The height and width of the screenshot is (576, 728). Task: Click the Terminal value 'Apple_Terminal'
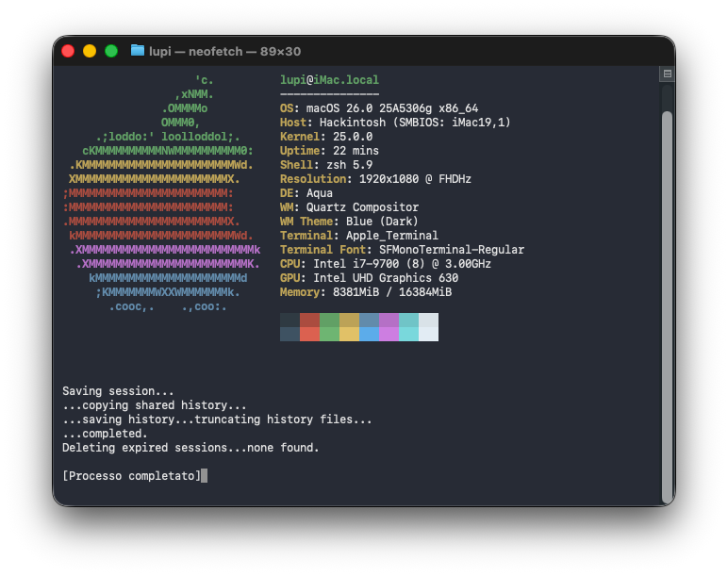(392, 236)
